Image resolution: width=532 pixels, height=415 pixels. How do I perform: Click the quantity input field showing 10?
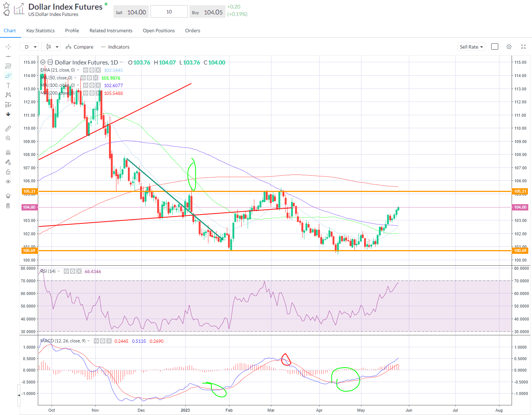pyautogui.click(x=169, y=11)
